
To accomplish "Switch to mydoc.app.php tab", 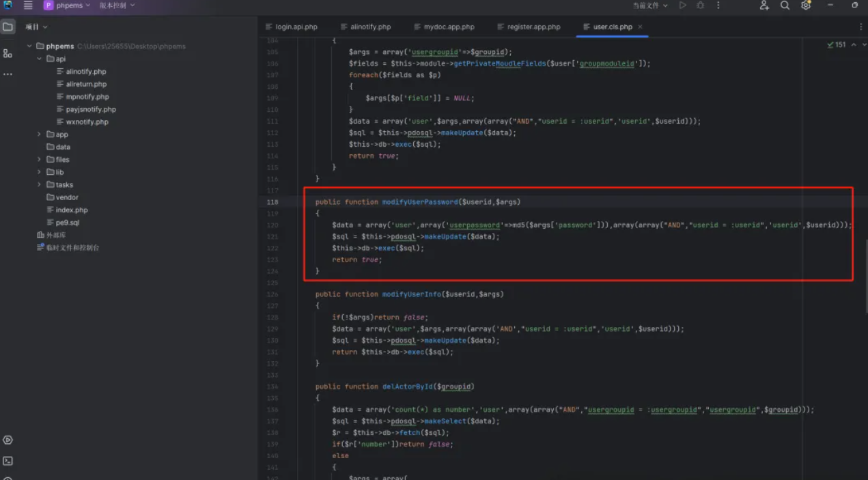I will click(444, 27).
